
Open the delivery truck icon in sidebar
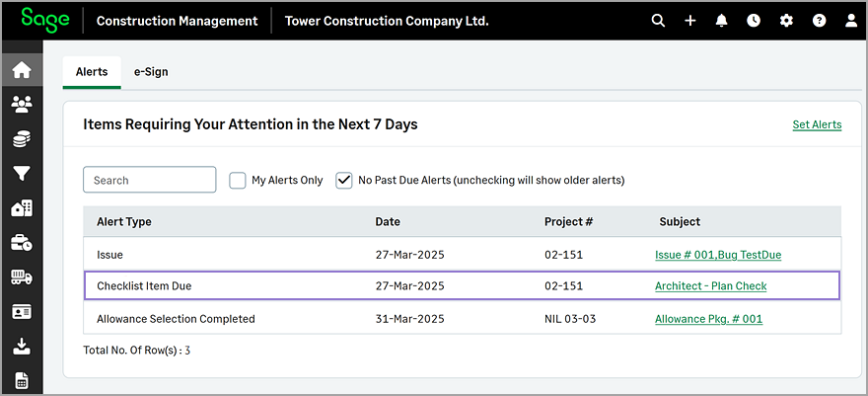pos(22,277)
